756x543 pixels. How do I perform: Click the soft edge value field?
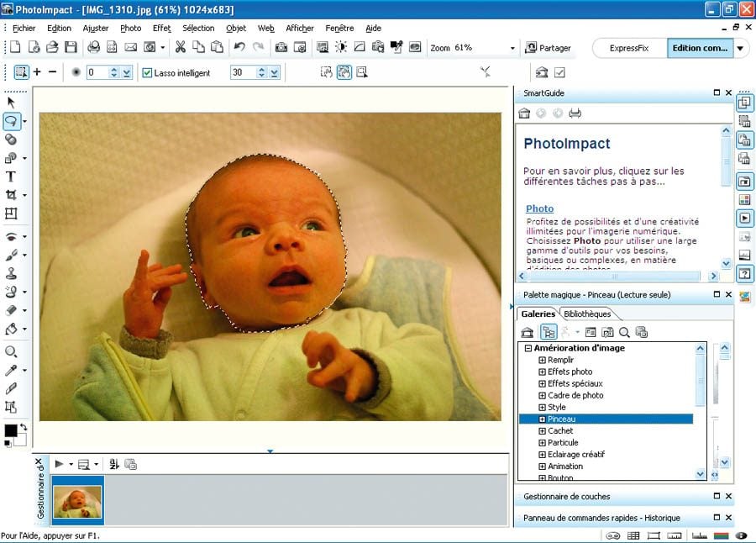click(x=97, y=73)
